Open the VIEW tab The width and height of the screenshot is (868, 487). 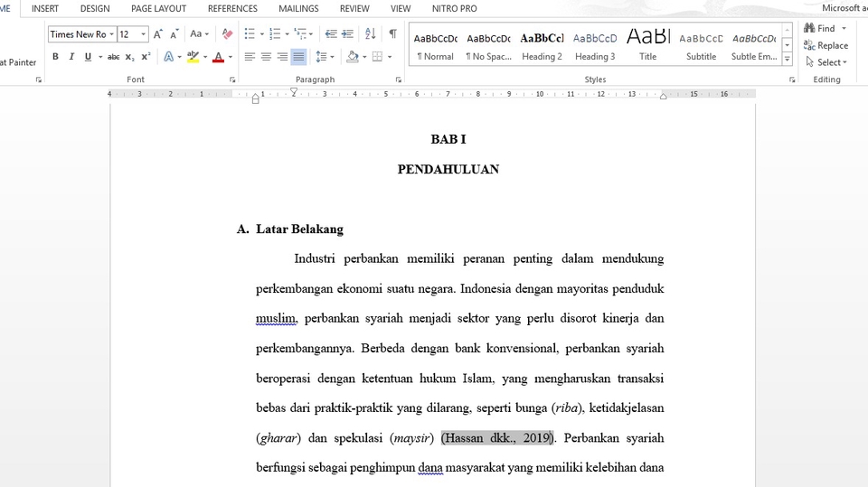tap(401, 9)
